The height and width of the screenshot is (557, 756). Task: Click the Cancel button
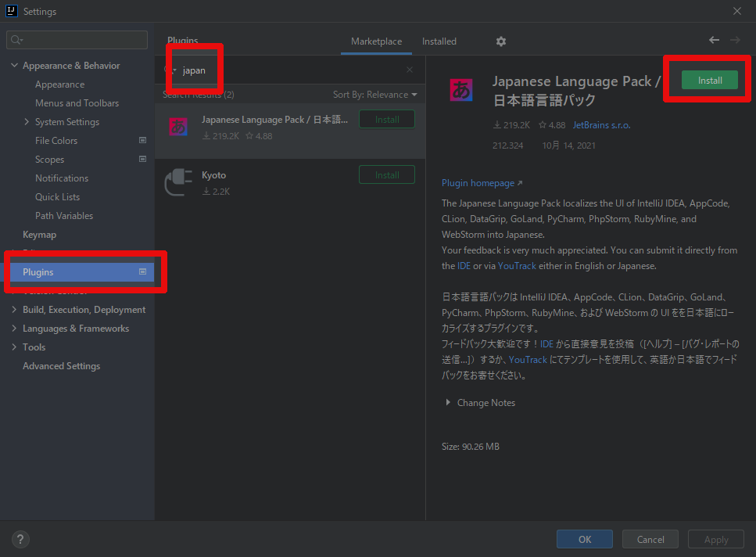point(650,539)
